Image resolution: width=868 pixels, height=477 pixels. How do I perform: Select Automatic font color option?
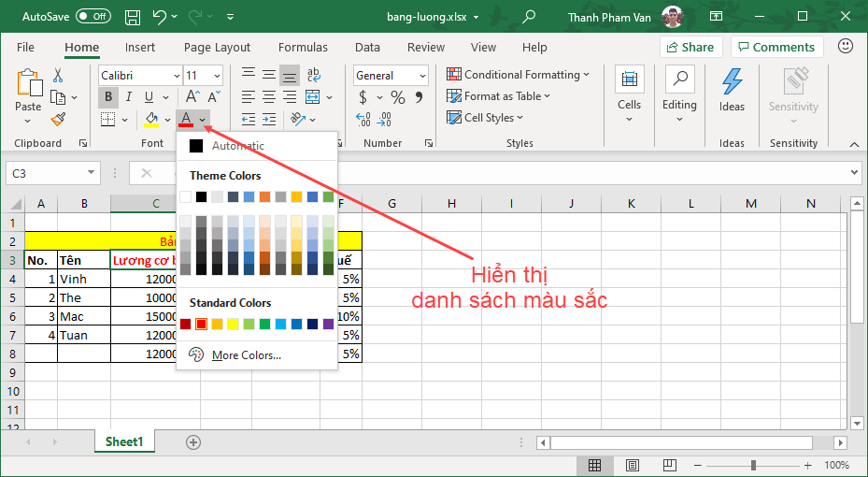[257, 146]
